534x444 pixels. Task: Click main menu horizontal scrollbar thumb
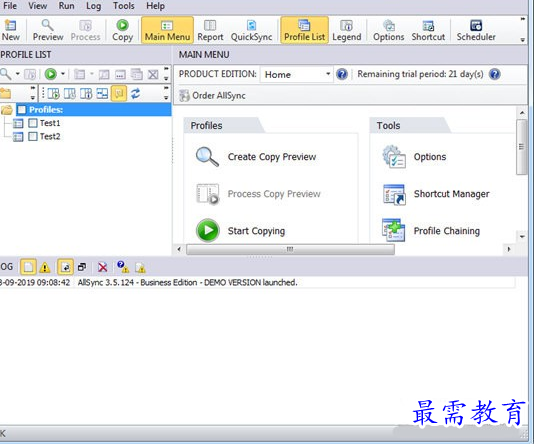pos(290,249)
